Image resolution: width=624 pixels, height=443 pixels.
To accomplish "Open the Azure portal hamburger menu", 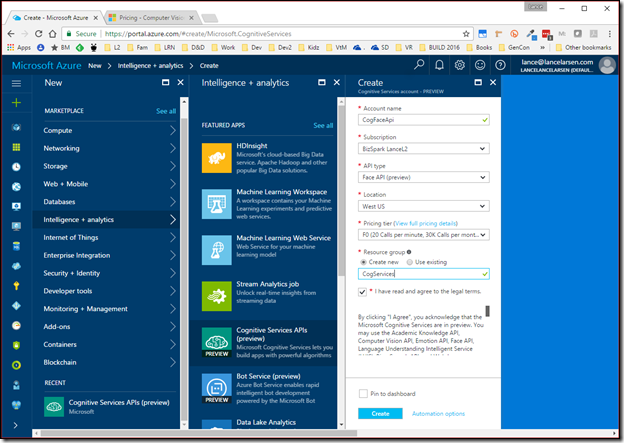I will (x=16, y=83).
